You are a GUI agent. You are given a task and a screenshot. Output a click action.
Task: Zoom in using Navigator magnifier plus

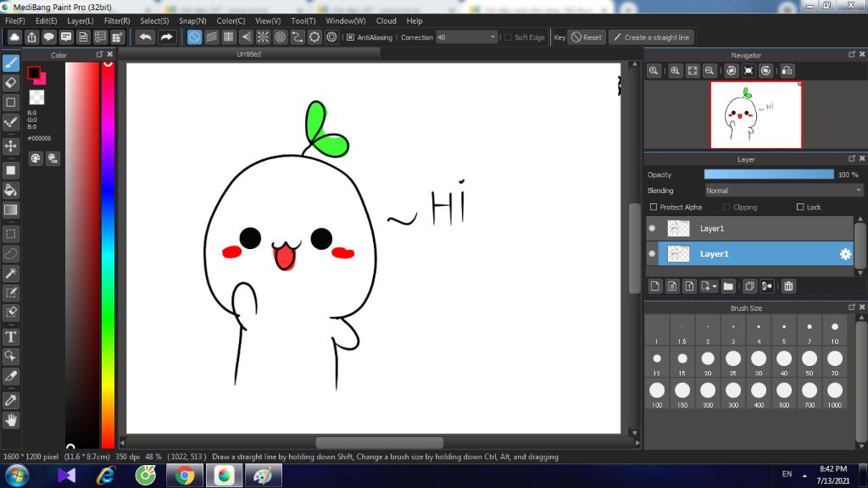[x=676, y=71]
